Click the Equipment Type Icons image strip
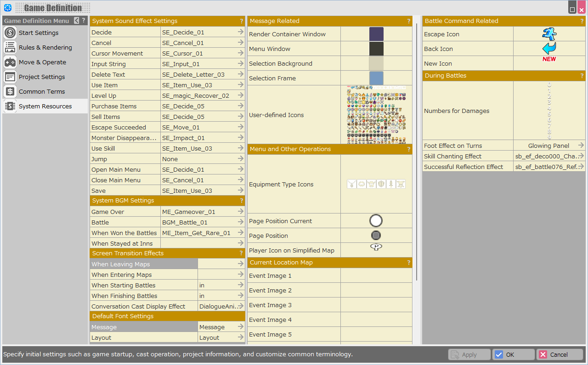Image resolution: width=588 pixels, height=365 pixels. [x=376, y=184]
